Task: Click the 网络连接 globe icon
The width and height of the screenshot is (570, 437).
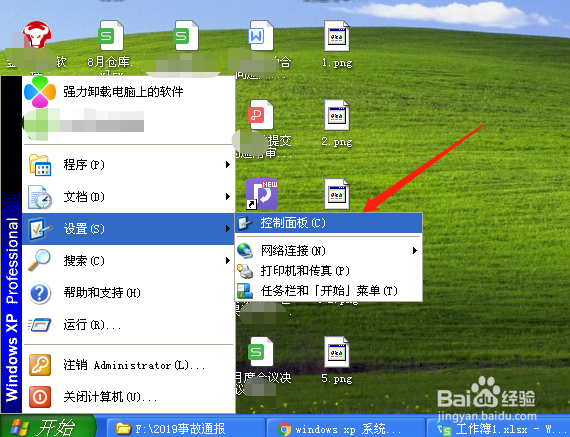Action: coord(245,250)
